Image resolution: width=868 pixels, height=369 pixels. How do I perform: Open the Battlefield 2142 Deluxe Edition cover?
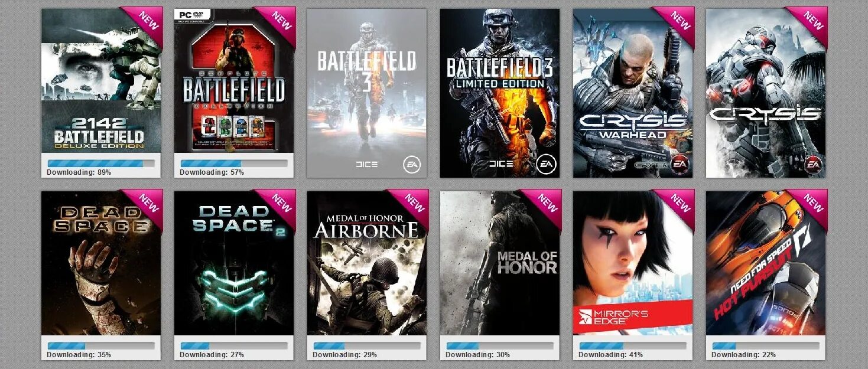[x=101, y=80]
